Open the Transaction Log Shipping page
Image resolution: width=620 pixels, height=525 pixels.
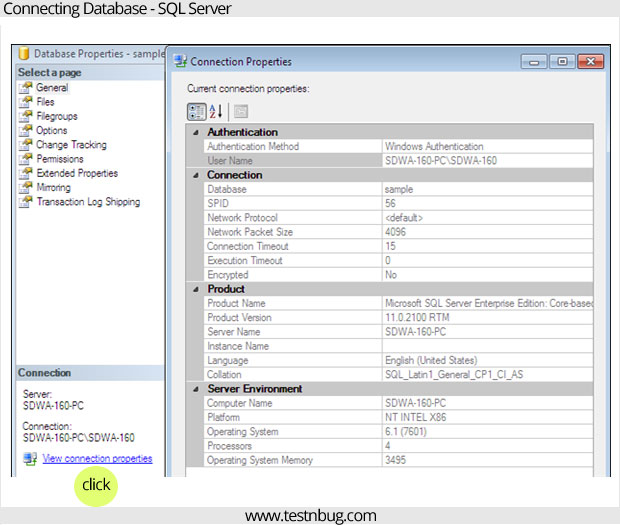pos(88,201)
